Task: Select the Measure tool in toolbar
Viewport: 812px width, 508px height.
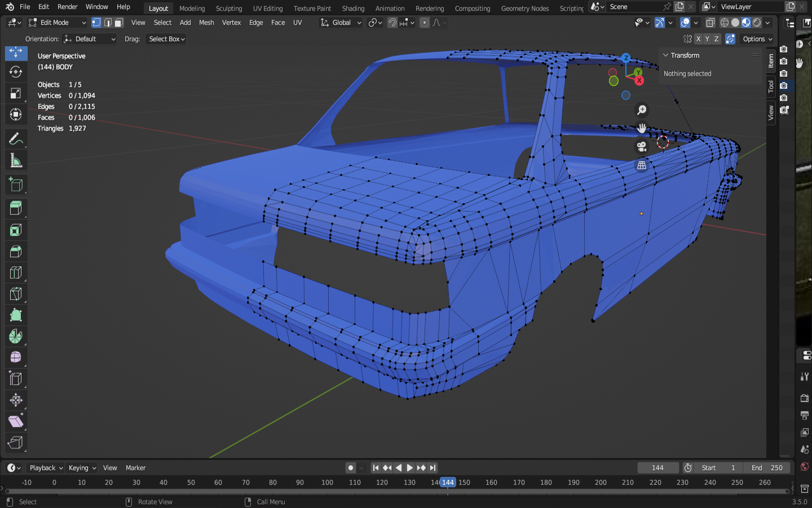Action: point(16,161)
